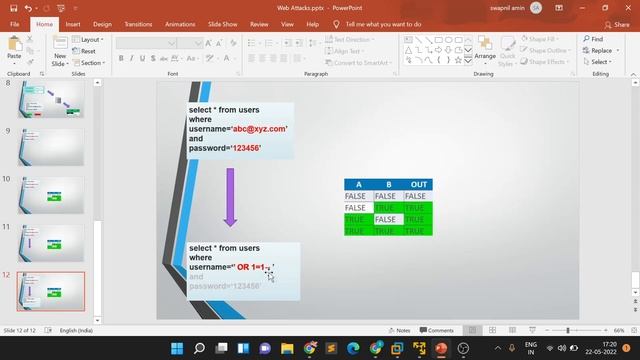
Task: Open Microsoft Edge from taskbar
Action: click(353, 348)
